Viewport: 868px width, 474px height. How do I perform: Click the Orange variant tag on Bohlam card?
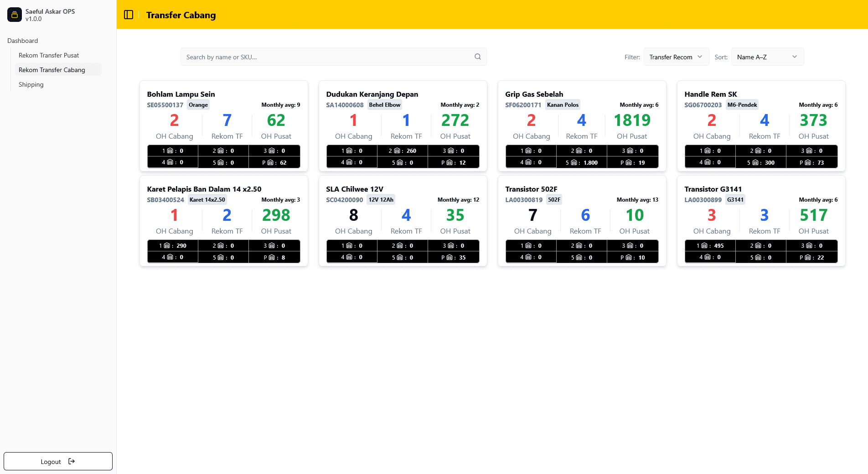(198, 105)
